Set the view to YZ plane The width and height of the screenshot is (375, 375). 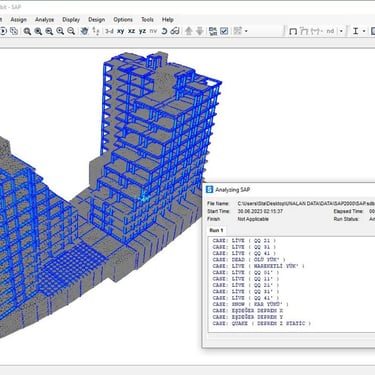pos(142,31)
